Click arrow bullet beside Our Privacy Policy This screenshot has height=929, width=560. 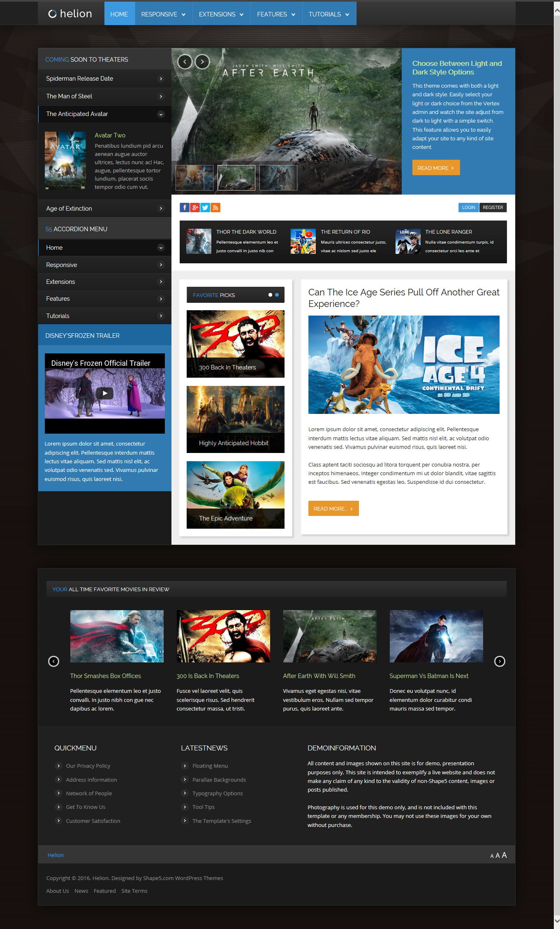pos(58,766)
